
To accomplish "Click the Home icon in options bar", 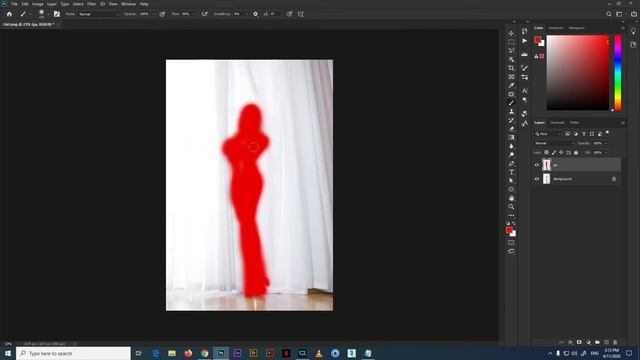I will pyautogui.click(x=9, y=14).
